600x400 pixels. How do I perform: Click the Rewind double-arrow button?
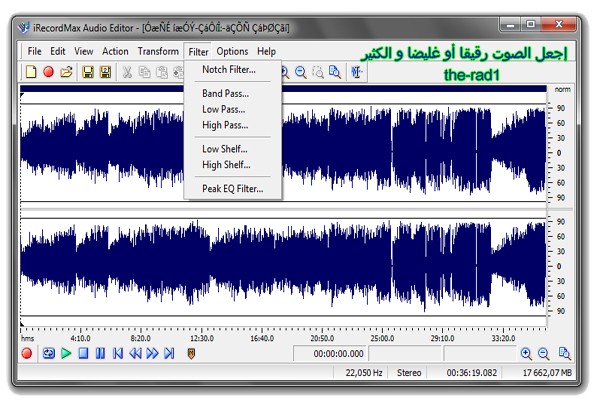point(135,353)
